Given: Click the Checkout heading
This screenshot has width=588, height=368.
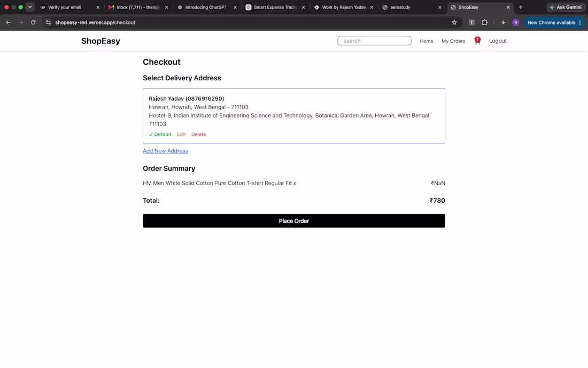Looking at the screenshot, I should [161, 62].
